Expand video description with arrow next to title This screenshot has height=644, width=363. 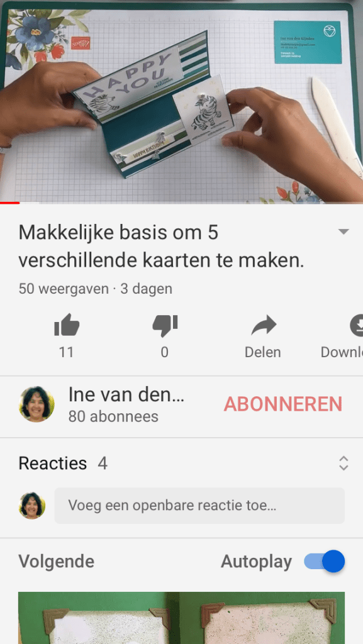[x=343, y=231]
